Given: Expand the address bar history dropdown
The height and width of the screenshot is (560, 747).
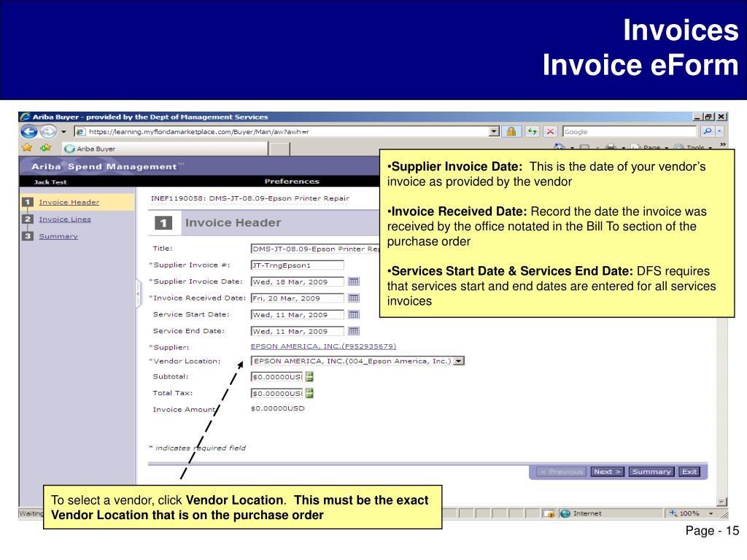Looking at the screenshot, I should point(495,131).
